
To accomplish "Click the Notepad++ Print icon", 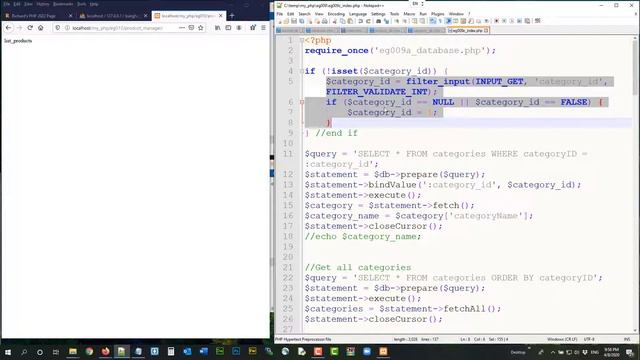I will 325,21.
